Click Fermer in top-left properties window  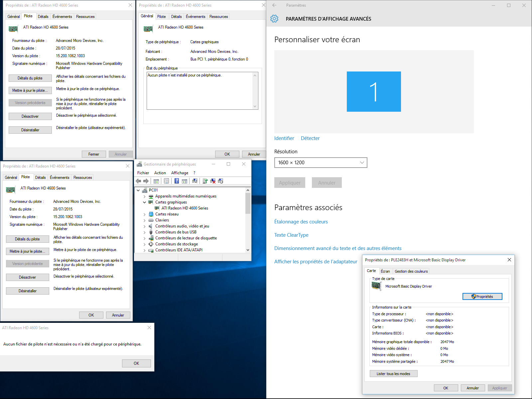click(94, 154)
